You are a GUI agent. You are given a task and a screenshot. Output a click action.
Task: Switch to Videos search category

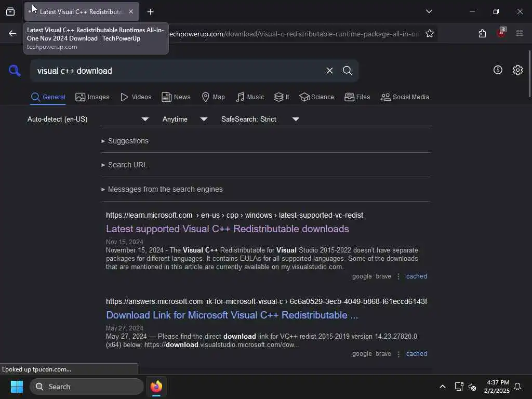click(136, 97)
